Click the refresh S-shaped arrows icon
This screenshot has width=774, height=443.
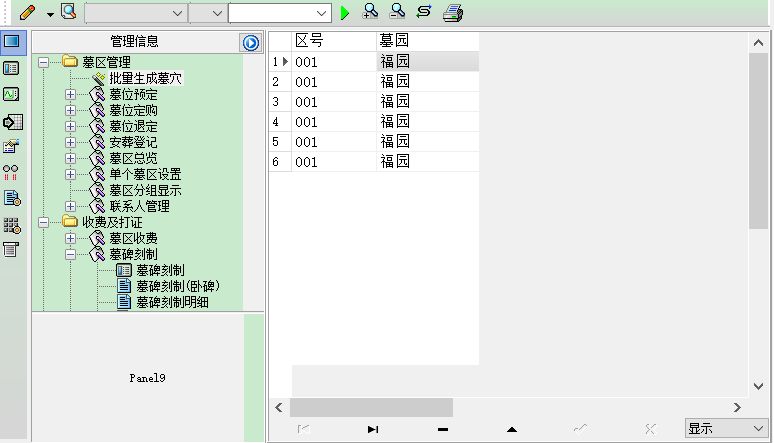[x=424, y=11]
